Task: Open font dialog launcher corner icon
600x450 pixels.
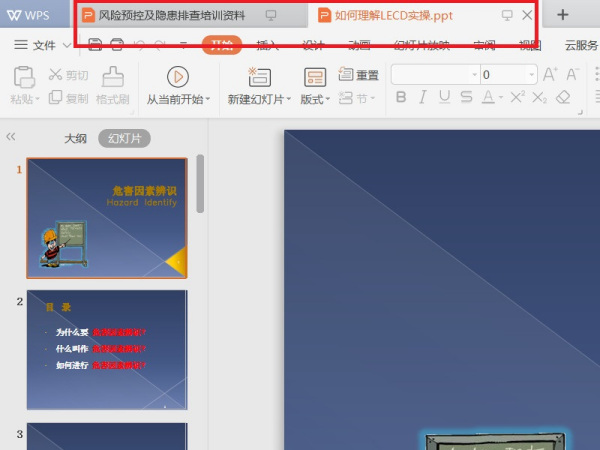Action: tap(580, 112)
